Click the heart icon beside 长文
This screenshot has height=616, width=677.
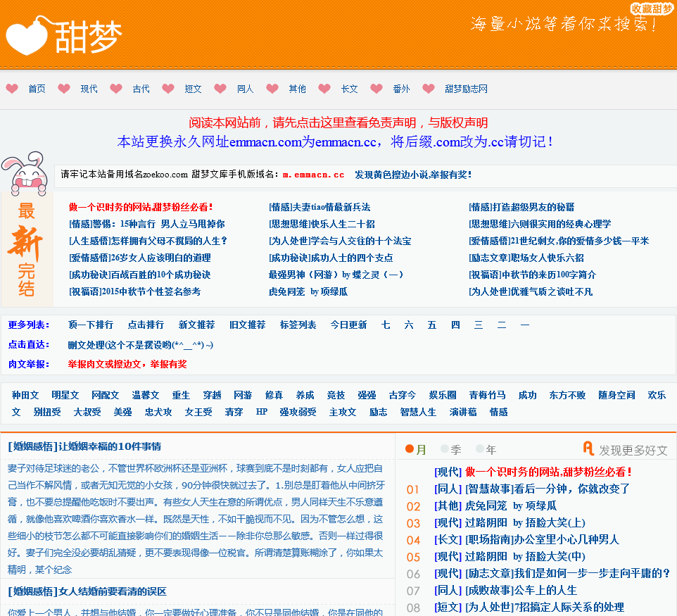(x=324, y=89)
